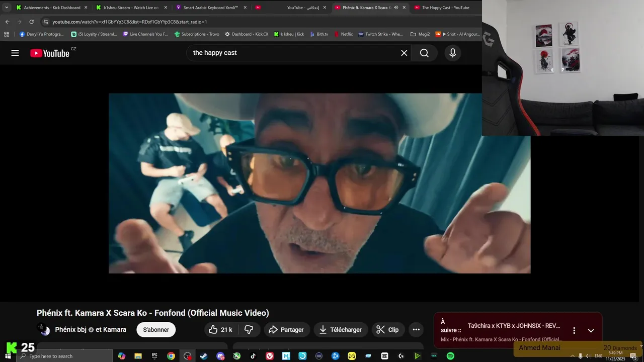Open the (5) Loyalty / Streaml... bookmark
This screenshot has height=362, width=644.
click(94, 34)
